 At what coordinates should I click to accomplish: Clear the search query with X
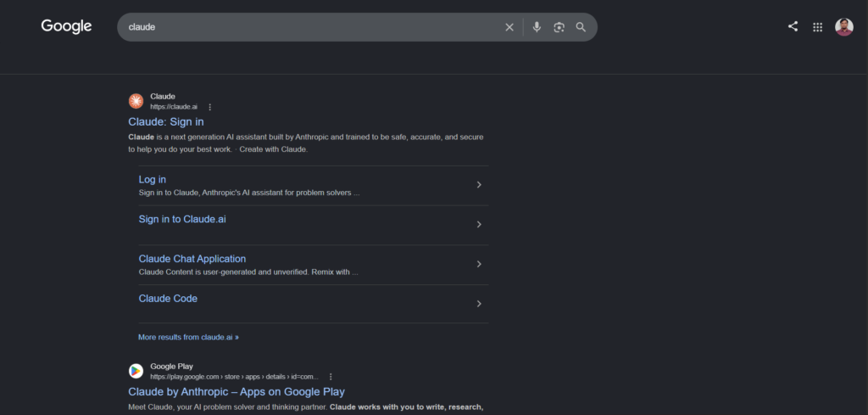[x=509, y=27]
